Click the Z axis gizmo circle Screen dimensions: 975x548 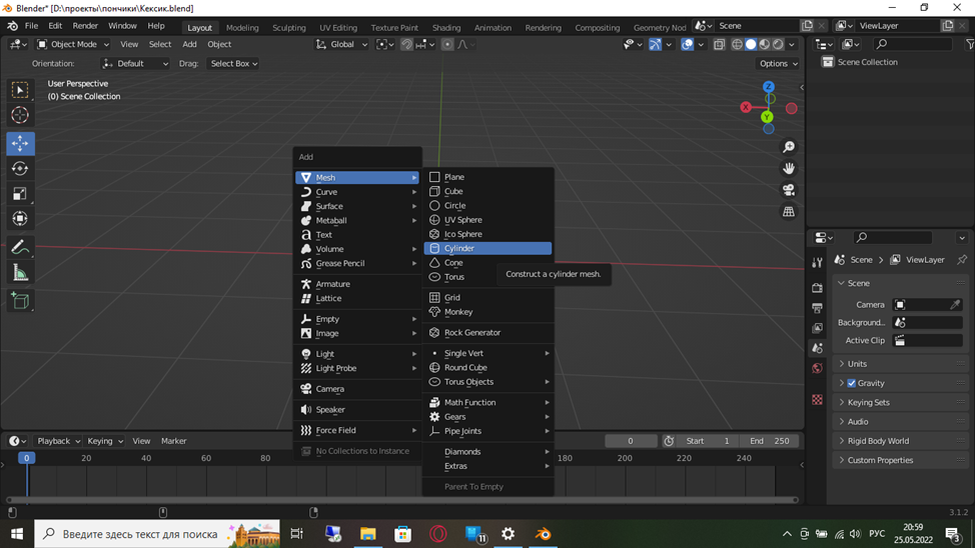pyautogui.click(x=769, y=87)
